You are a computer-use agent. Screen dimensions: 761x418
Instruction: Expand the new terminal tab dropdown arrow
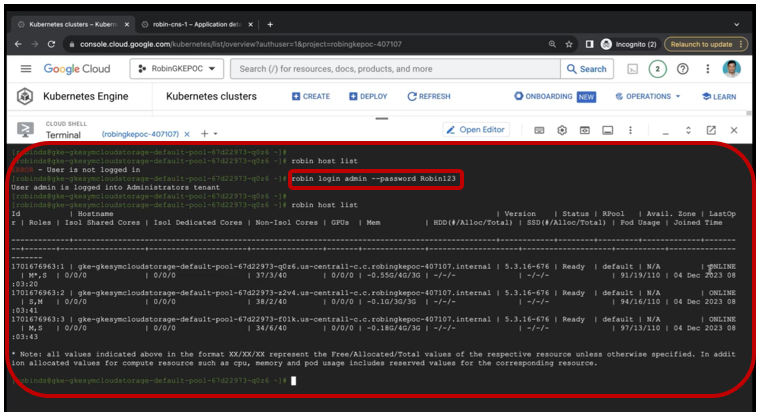pyautogui.click(x=215, y=134)
